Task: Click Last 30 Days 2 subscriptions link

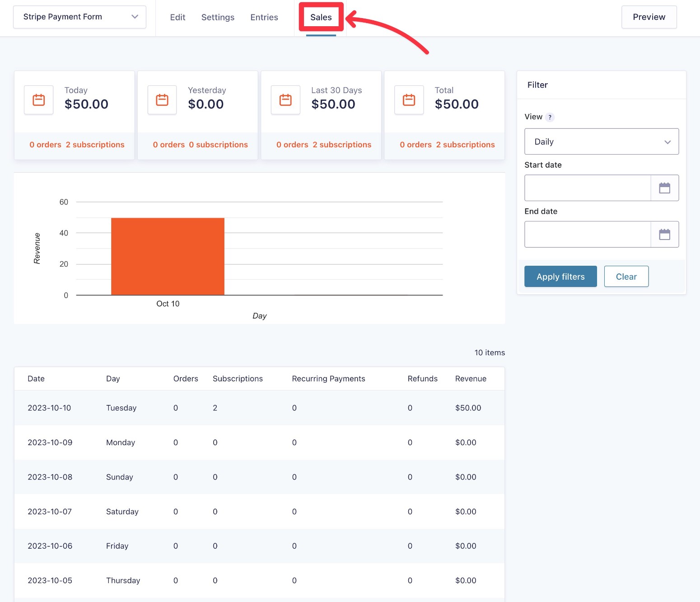Action: (342, 145)
